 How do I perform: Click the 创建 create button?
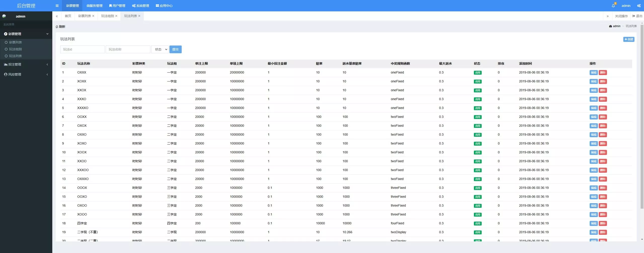pyautogui.click(x=629, y=39)
